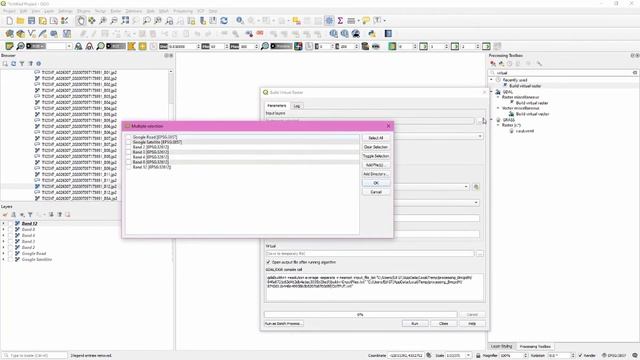Expand Band 12 layer in Layers panel
This screenshot has width=640, height=360.
pyautogui.click(x=4, y=224)
